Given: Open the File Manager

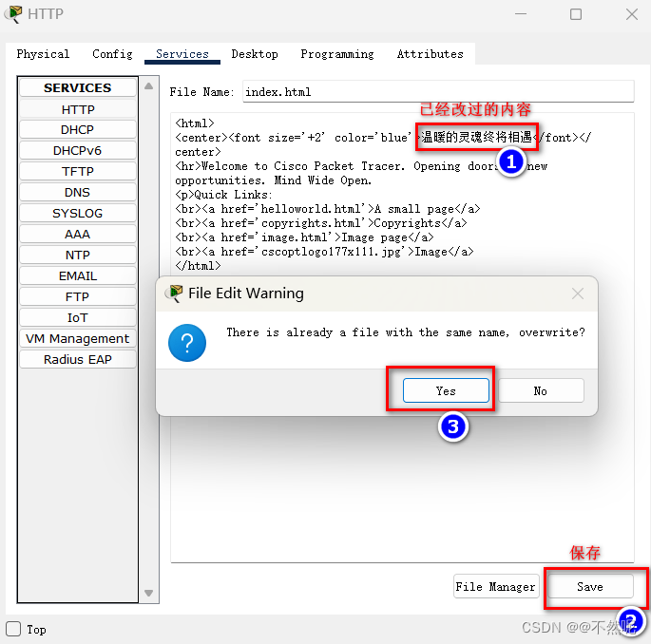Looking at the screenshot, I should [496, 586].
